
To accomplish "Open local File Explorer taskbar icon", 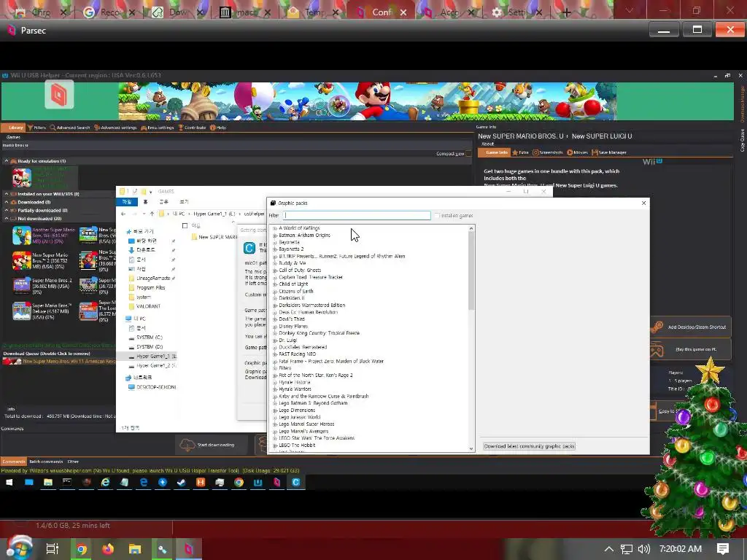I will tap(135, 549).
